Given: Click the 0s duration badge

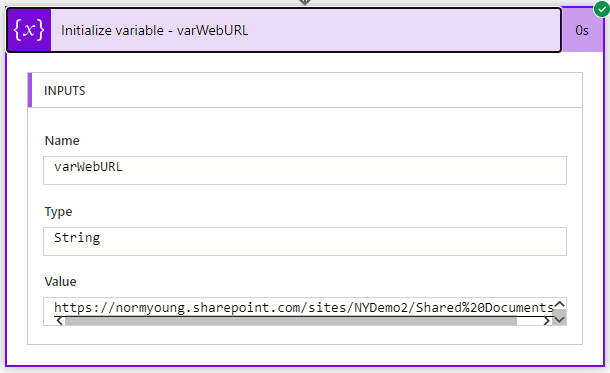Looking at the screenshot, I should coord(582,30).
